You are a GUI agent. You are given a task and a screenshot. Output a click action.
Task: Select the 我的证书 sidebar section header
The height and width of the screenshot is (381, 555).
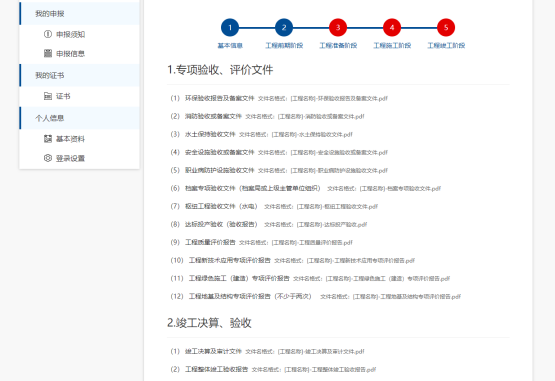(x=79, y=75)
